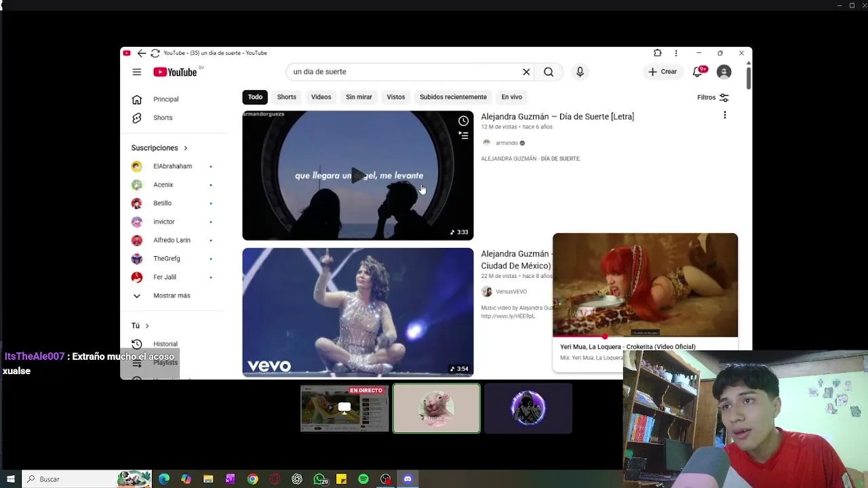This screenshot has height=488, width=868.
Task: Expand the Suscripciones section chevron
Action: tap(185, 148)
